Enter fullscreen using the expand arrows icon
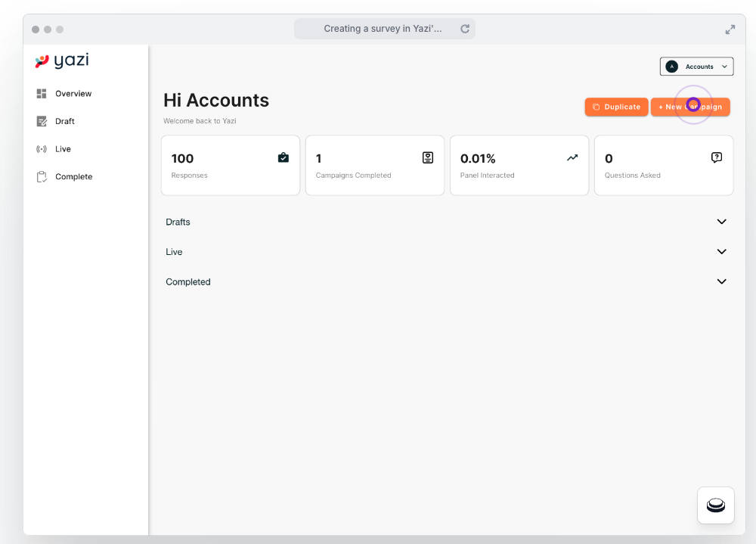This screenshot has height=544, width=756. [730, 30]
